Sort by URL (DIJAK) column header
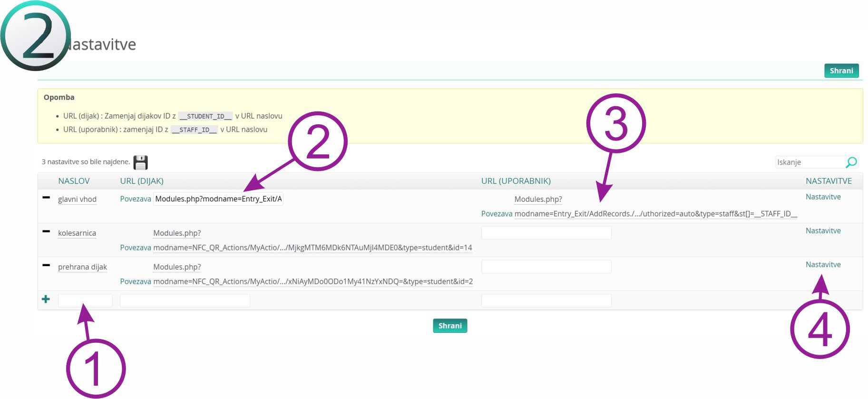The image size is (868, 399). click(x=142, y=181)
